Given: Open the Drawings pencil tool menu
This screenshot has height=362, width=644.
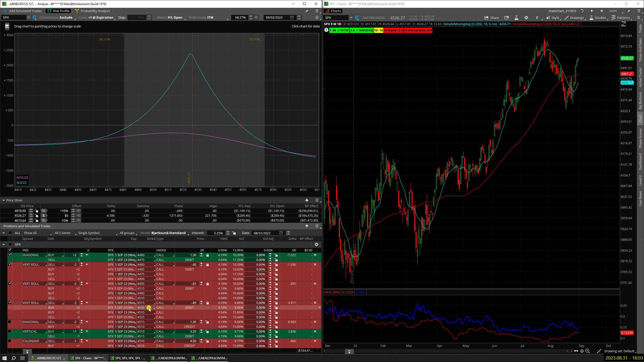Looking at the screenshot, I should pyautogui.click(x=574, y=18).
